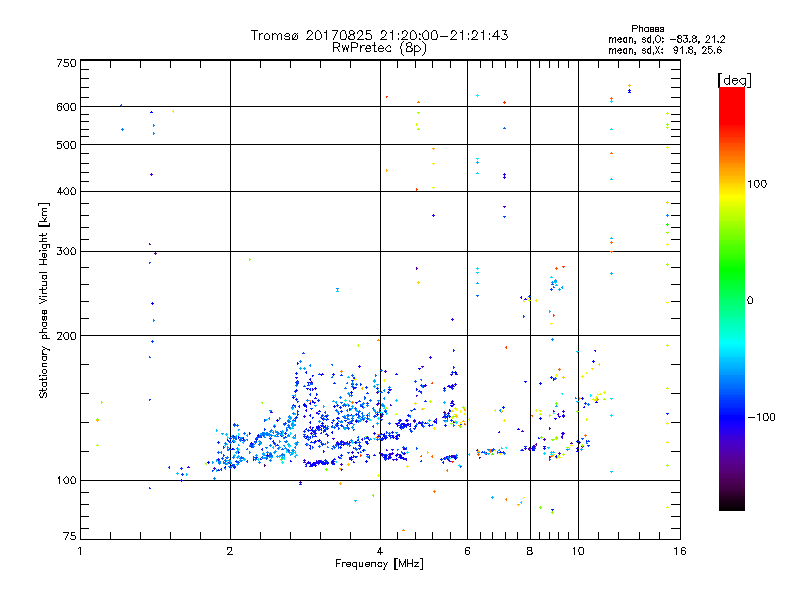Viewport: 800px width, 600px height.
Task: Click the x-axis tick label '16'
Action: coord(680,551)
